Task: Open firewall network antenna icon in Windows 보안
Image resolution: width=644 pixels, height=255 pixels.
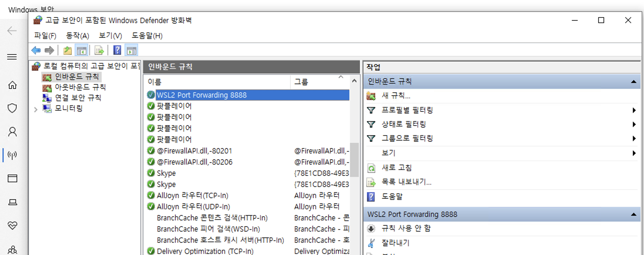Action: (12, 155)
